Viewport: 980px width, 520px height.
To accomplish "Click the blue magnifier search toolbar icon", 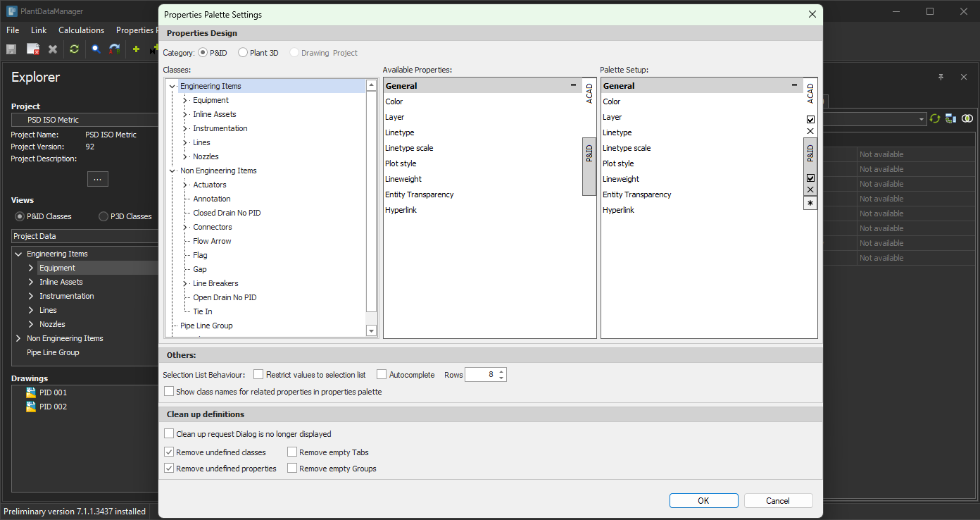I will pyautogui.click(x=96, y=49).
